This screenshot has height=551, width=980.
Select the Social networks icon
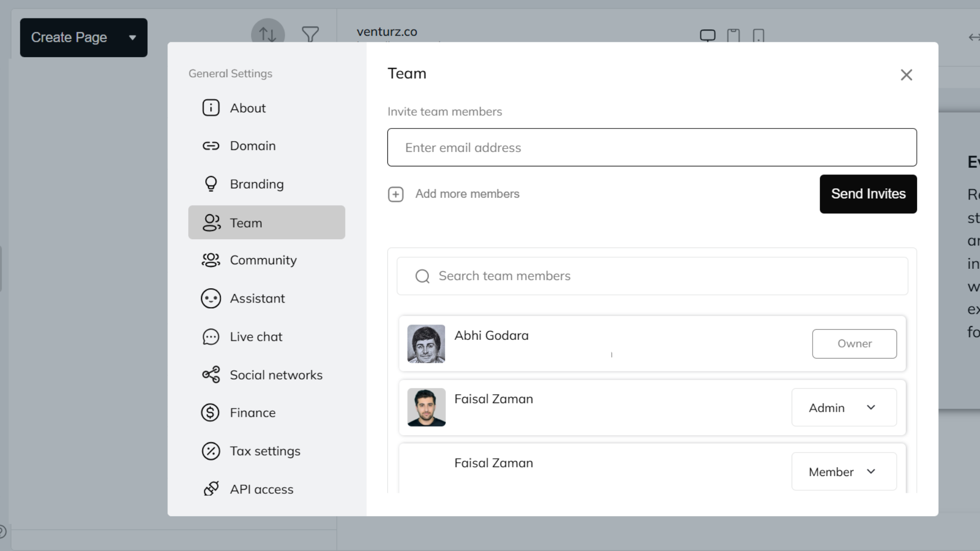coord(211,375)
